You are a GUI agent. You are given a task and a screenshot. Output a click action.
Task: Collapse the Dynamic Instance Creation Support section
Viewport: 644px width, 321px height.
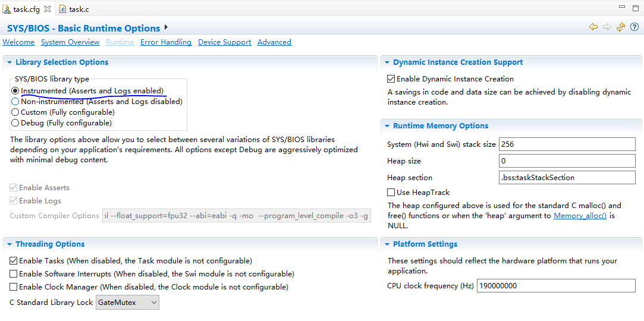pyautogui.click(x=387, y=62)
